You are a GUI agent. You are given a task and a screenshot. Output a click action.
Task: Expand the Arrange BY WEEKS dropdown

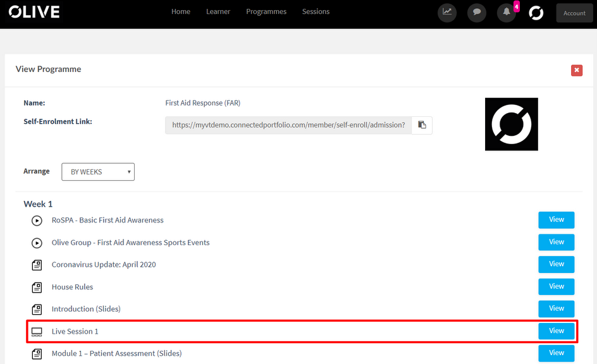pyautogui.click(x=98, y=172)
